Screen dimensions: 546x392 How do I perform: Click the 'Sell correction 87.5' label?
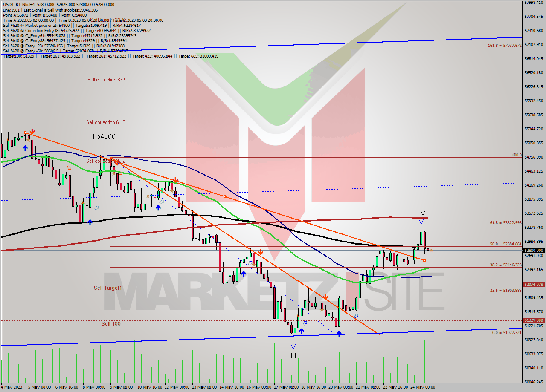click(x=107, y=80)
